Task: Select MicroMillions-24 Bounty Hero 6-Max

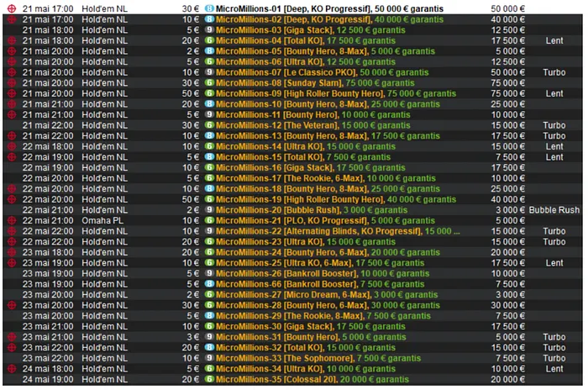Action: [328, 253]
